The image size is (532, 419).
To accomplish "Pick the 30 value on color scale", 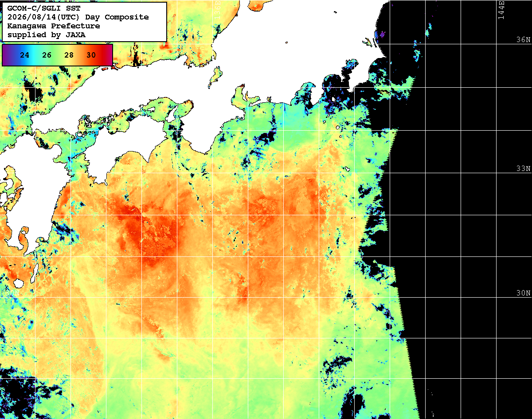I will pos(91,55).
